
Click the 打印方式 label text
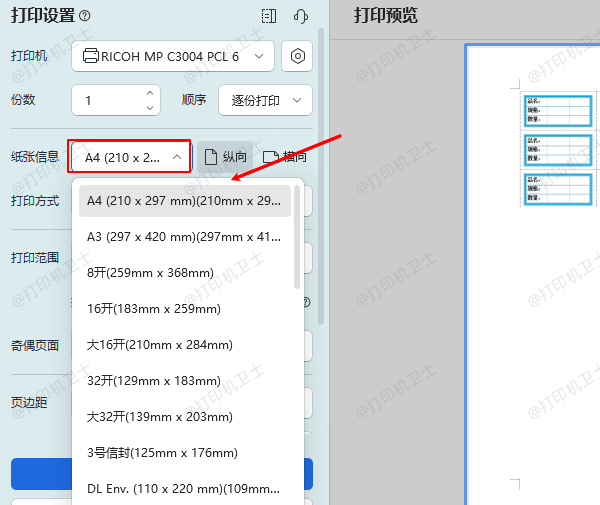click(x=35, y=201)
